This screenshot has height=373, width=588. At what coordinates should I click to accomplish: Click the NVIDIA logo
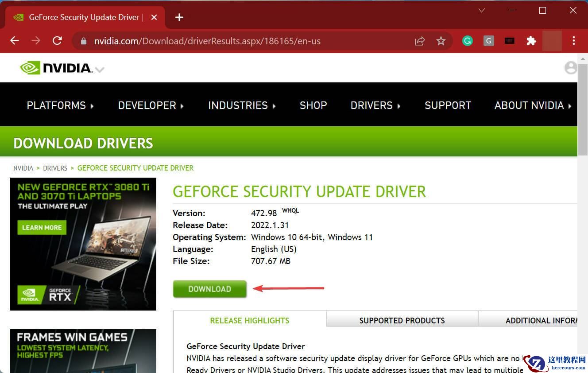point(56,68)
